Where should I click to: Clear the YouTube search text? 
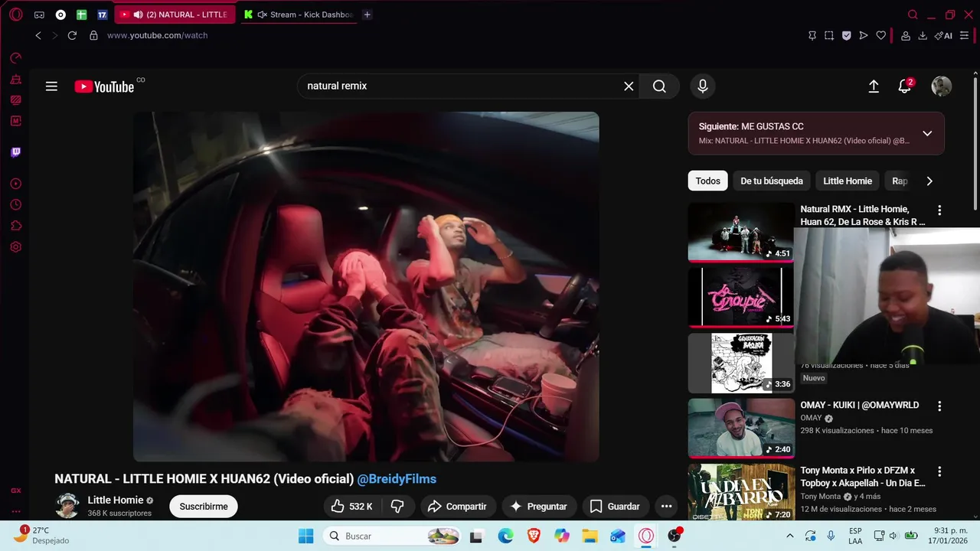629,86
